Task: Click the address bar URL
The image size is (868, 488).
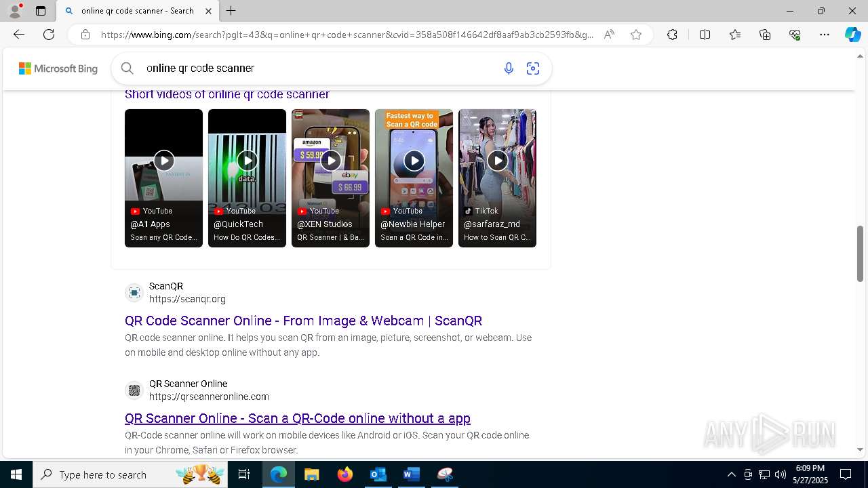Action: 347,35
